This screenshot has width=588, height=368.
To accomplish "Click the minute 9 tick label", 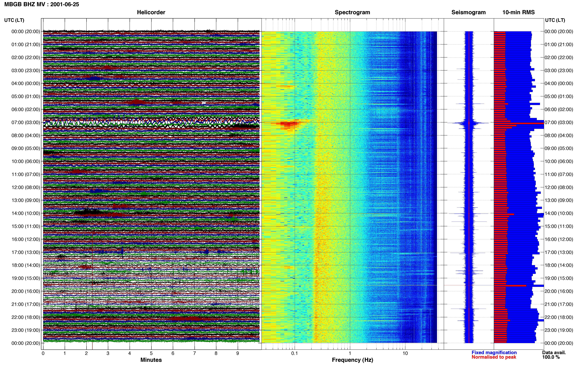I will 238,353.
